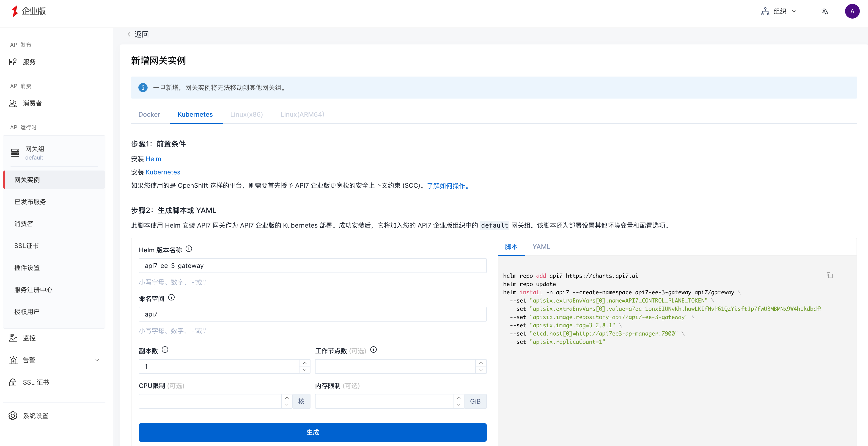868x446 pixels.
Task: Click Helm 版本名称 info icon
Action: [189, 249]
